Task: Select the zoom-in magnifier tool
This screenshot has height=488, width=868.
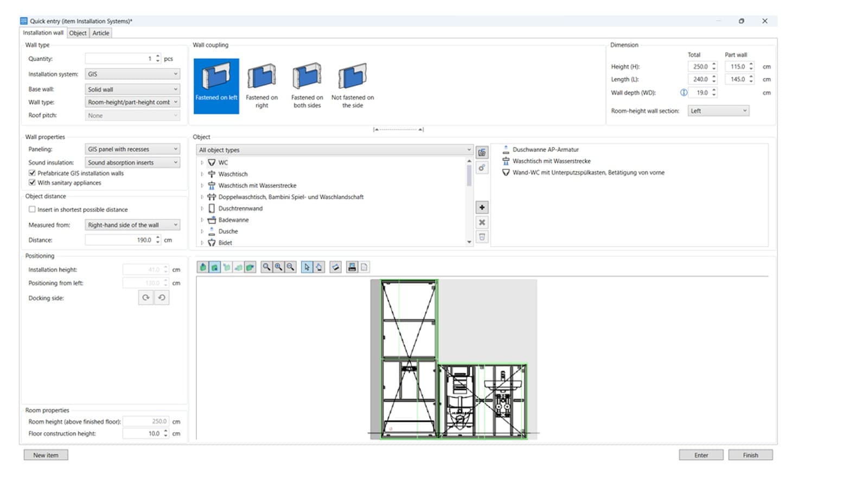Action: tap(278, 267)
